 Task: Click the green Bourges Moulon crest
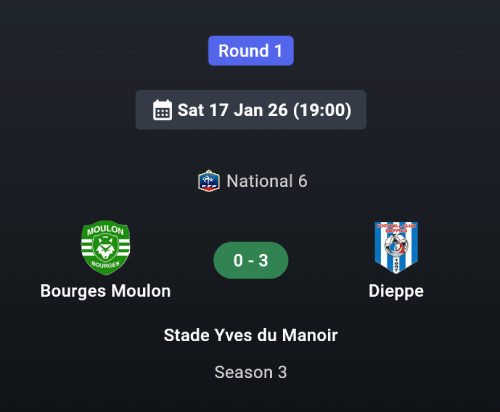pos(106,247)
